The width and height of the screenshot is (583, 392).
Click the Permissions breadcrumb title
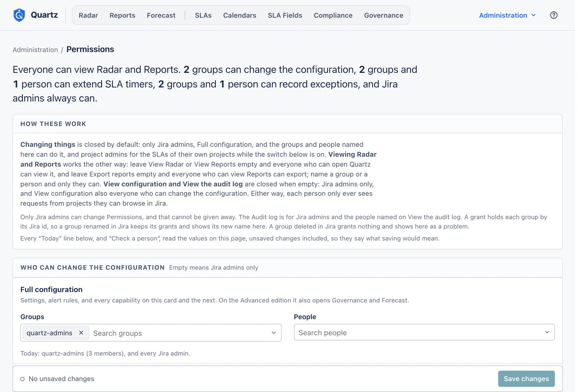[90, 49]
